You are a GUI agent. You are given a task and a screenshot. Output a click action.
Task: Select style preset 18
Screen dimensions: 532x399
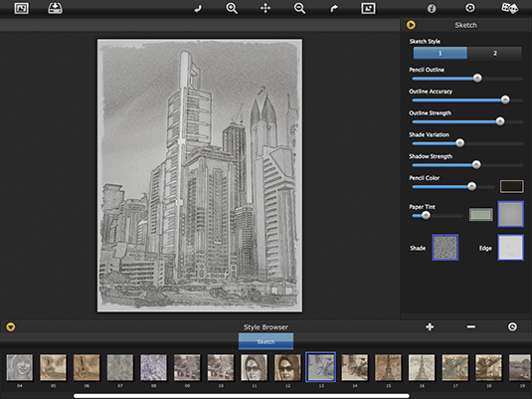coord(488,367)
